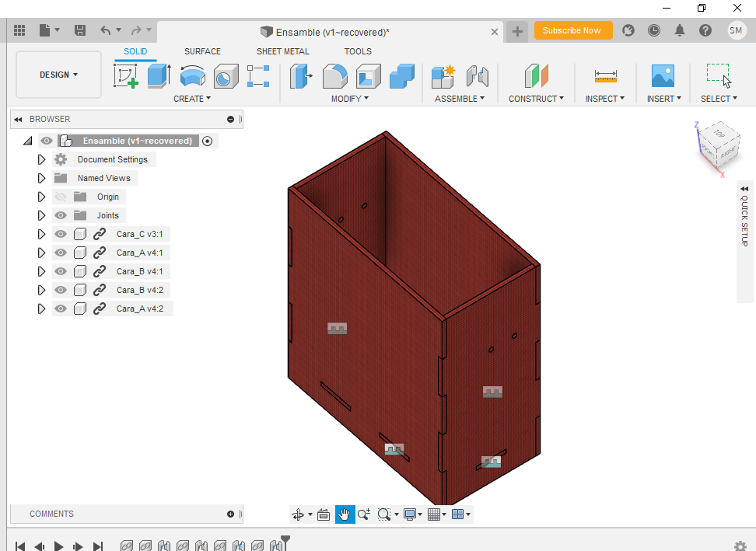Activate the Ensamble component radio button
The image size is (756, 551).
(208, 141)
